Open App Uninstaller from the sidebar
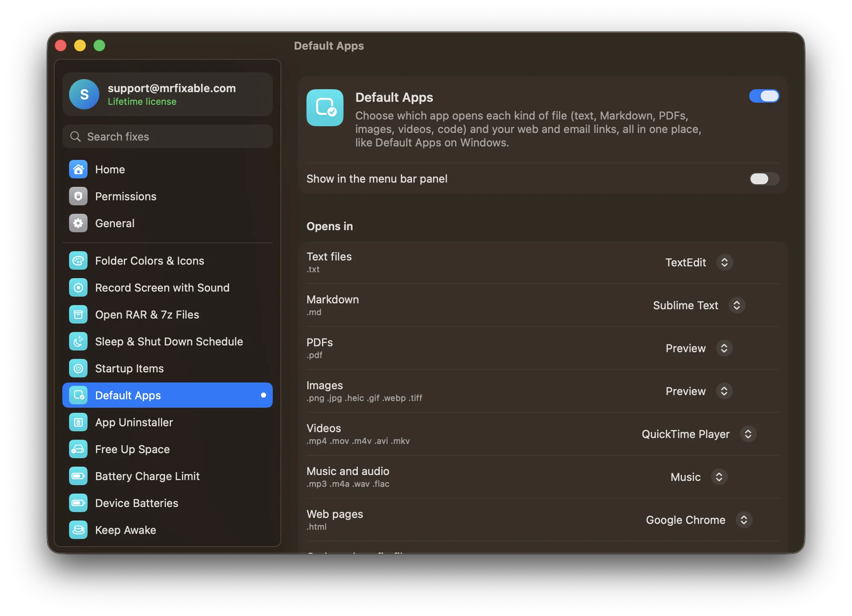Viewport: 852px width, 616px height. 168,422
